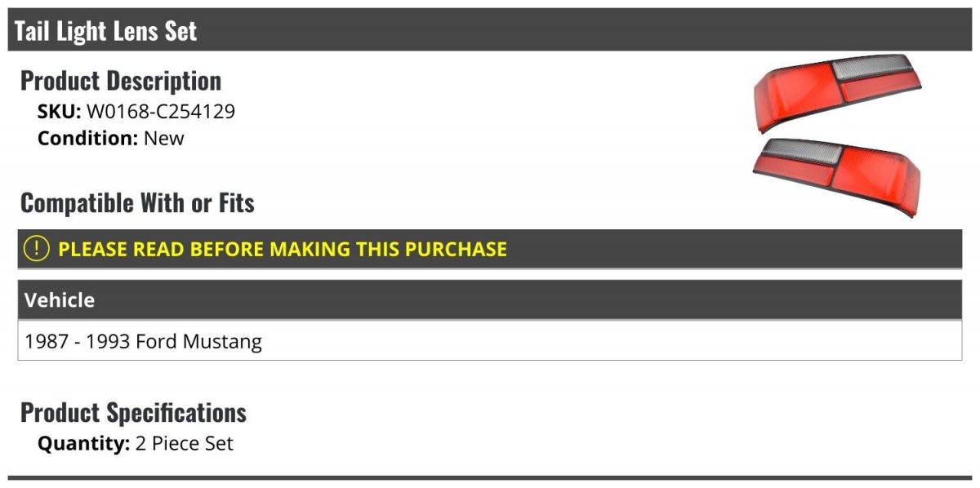
Task: Click the yellow warning exclamation icon
Action: 37,249
